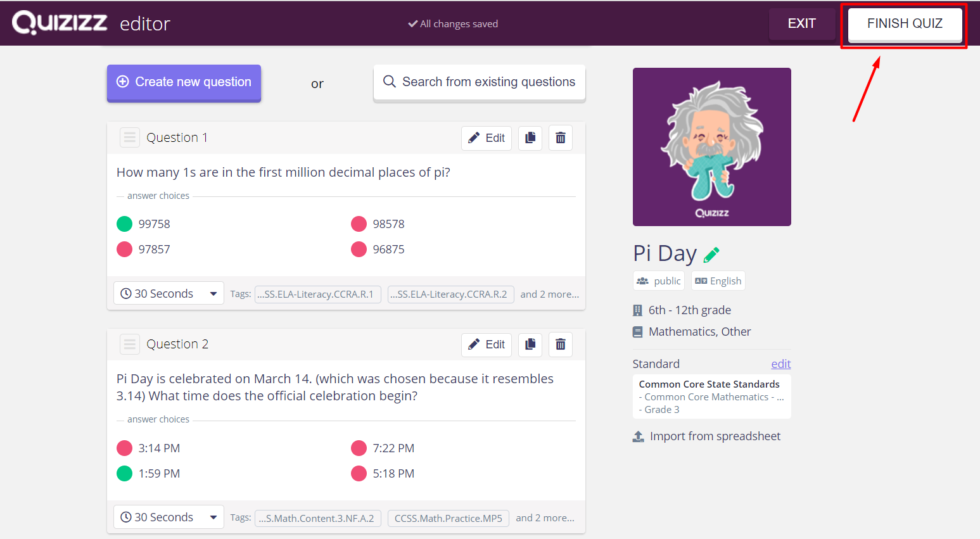
Task: Mark 3:14 PM as the correct answer
Action: pyautogui.click(x=124, y=448)
